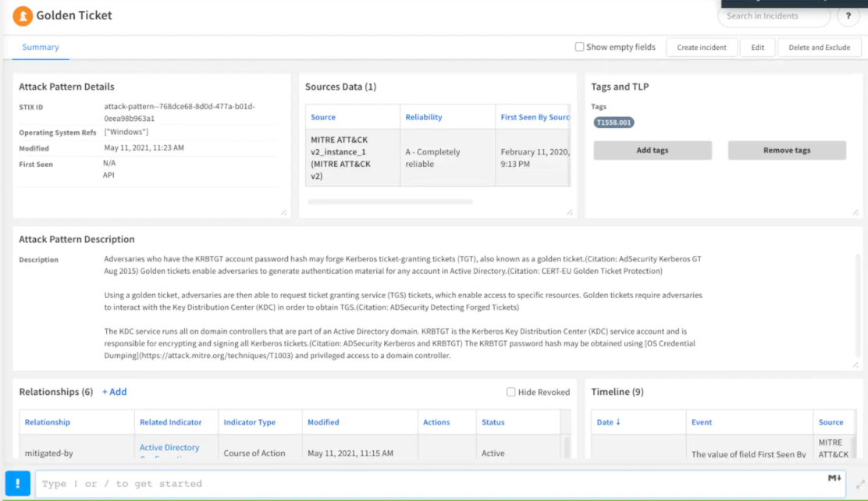Viewport: 868px width, 501px height.
Task: Click Delete and Exclude button
Action: click(820, 47)
